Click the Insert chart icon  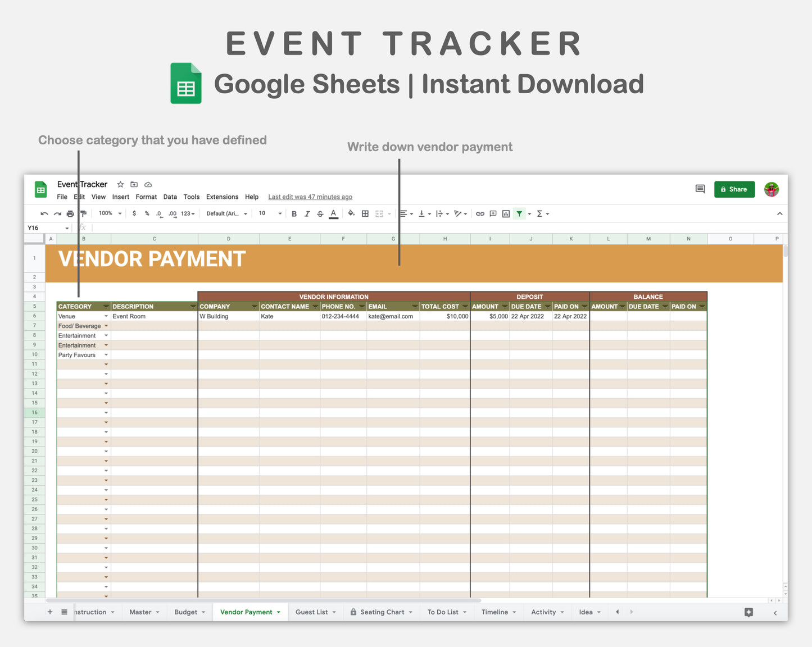pyautogui.click(x=505, y=213)
